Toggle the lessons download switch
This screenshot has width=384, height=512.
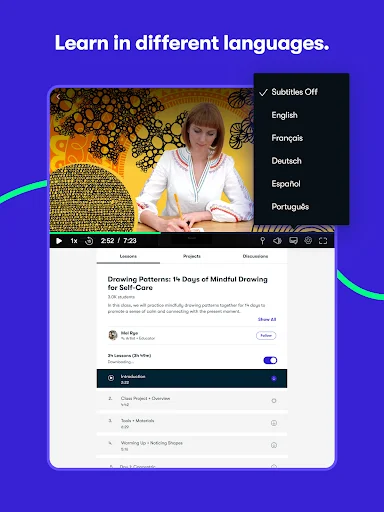click(270, 360)
